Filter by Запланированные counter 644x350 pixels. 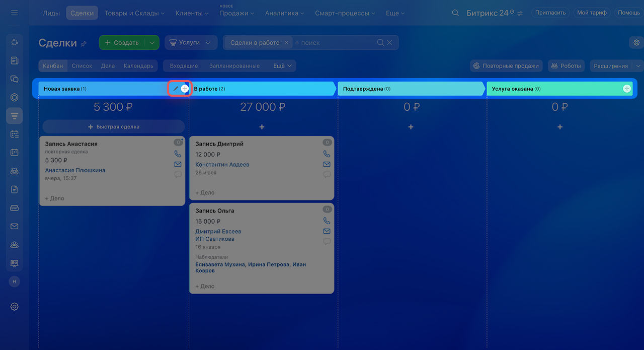[234, 66]
